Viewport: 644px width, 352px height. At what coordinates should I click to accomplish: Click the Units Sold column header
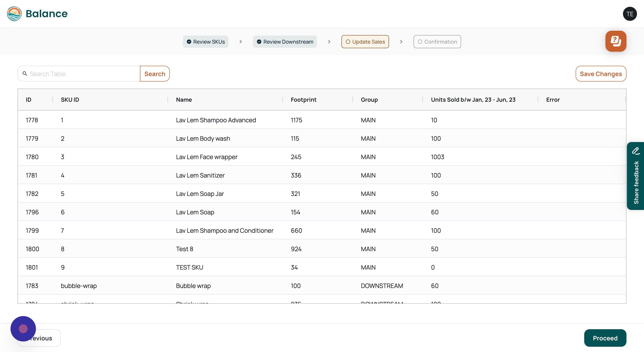pos(473,100)
